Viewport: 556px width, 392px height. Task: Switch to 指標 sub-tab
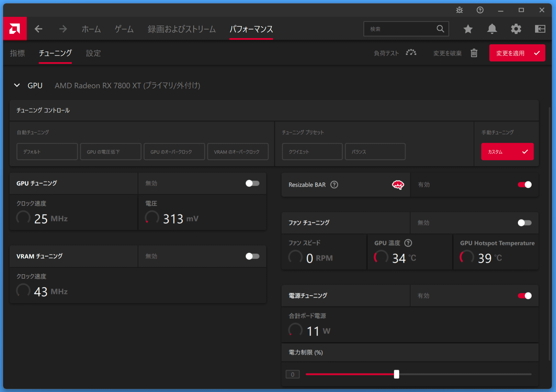18,53
